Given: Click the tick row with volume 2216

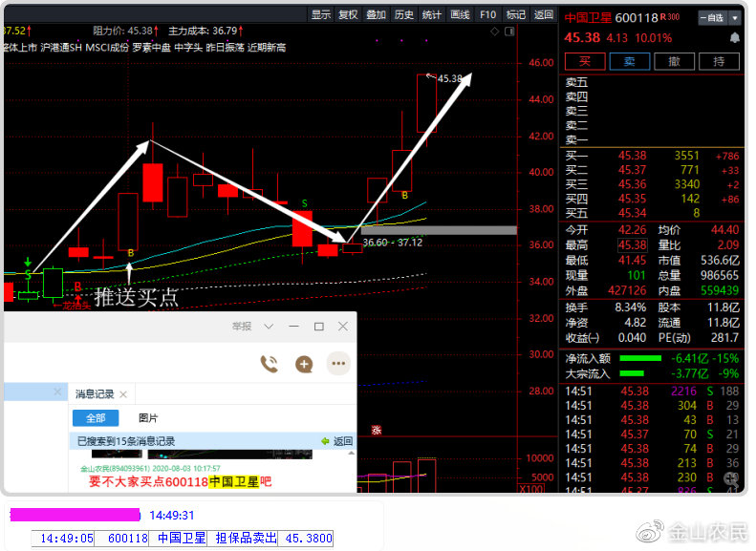Looking at the screenshot, I should pos(652,392).
